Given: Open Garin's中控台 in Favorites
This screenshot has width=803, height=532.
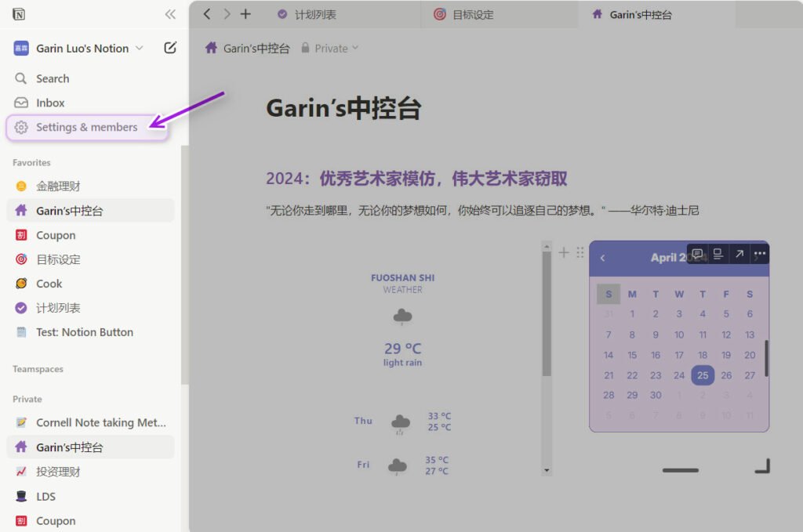Looking at the screenshot, I should coord(91,211).
